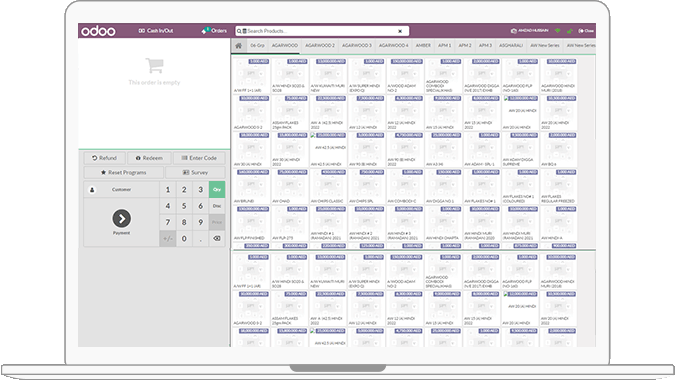Open the home category icon
This screenshot has width=675, height=380.
[238, 46]
